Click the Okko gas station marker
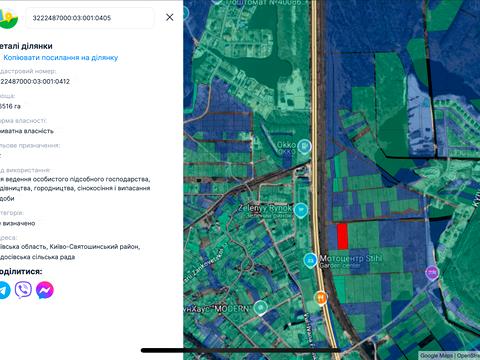 [304, 146]
